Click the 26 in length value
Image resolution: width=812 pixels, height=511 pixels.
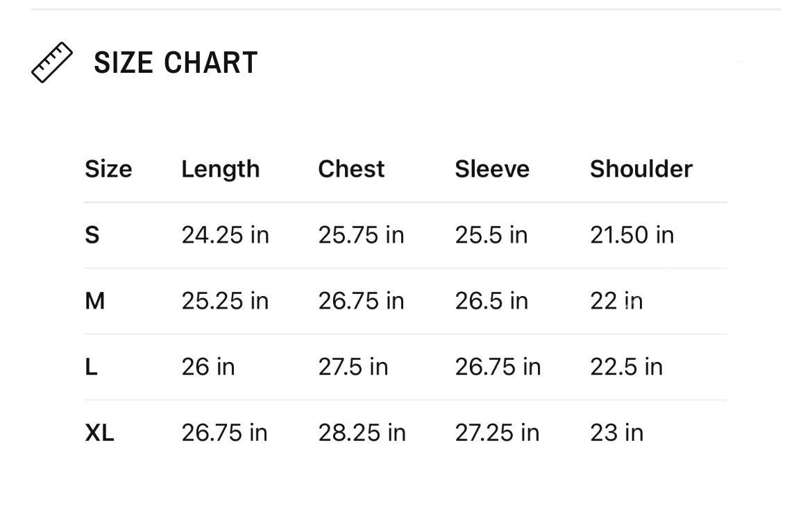click(x=208, y=367)
